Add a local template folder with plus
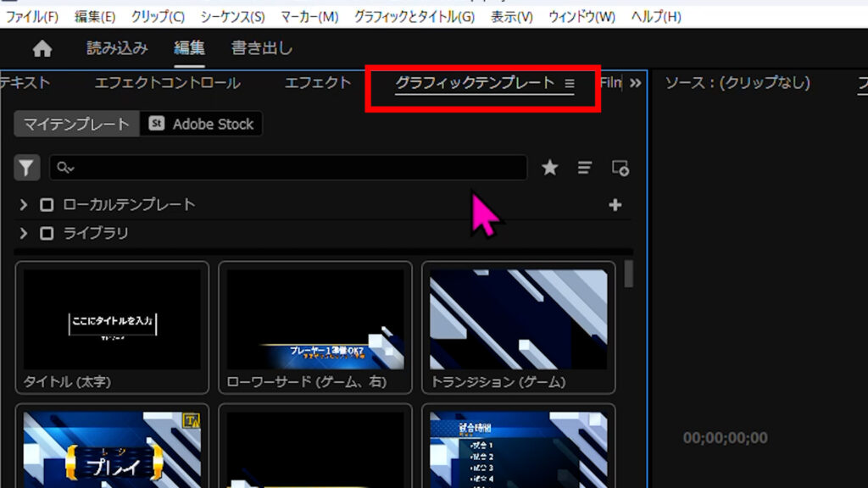The image size is (868, 488). coord(615,205)
